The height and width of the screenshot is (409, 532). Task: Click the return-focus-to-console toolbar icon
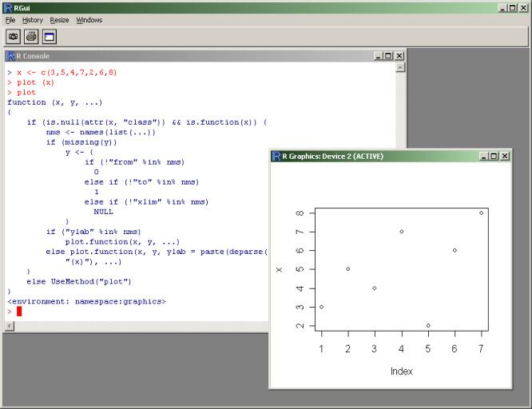50,37
